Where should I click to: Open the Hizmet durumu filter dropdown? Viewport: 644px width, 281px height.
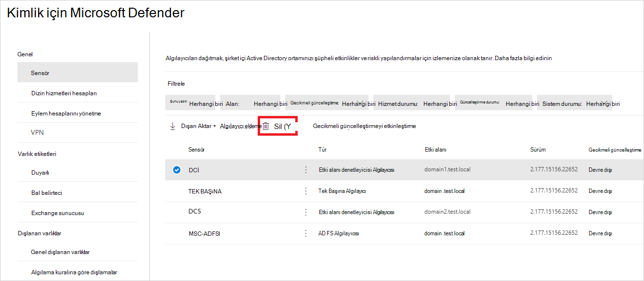pyautogui.click(x=411, y=103)
